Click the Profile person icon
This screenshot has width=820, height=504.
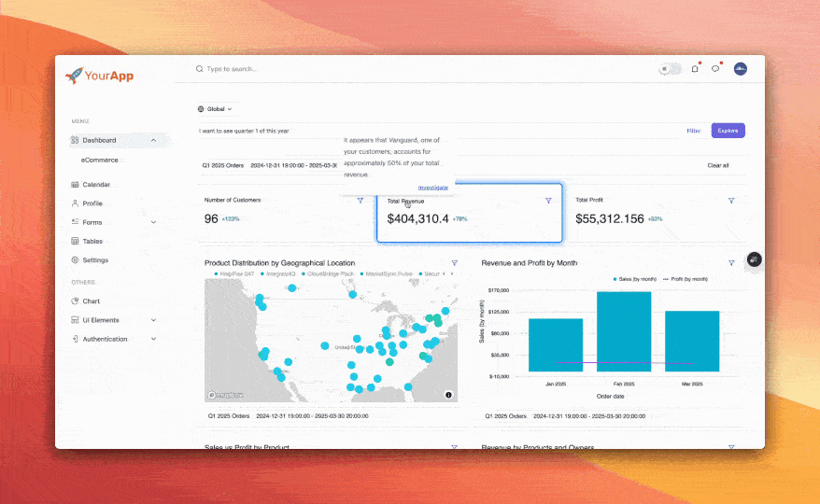(x=75, y=203)
